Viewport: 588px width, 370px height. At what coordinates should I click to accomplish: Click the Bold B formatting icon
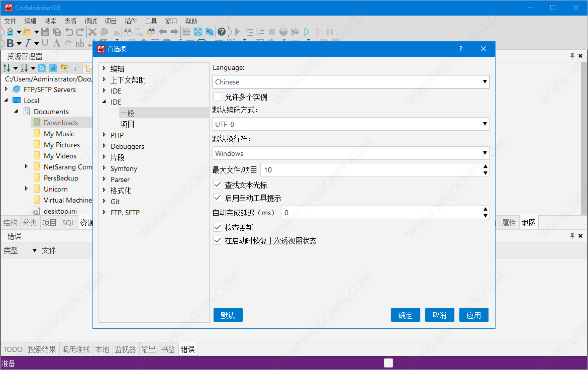coord(10,44)
